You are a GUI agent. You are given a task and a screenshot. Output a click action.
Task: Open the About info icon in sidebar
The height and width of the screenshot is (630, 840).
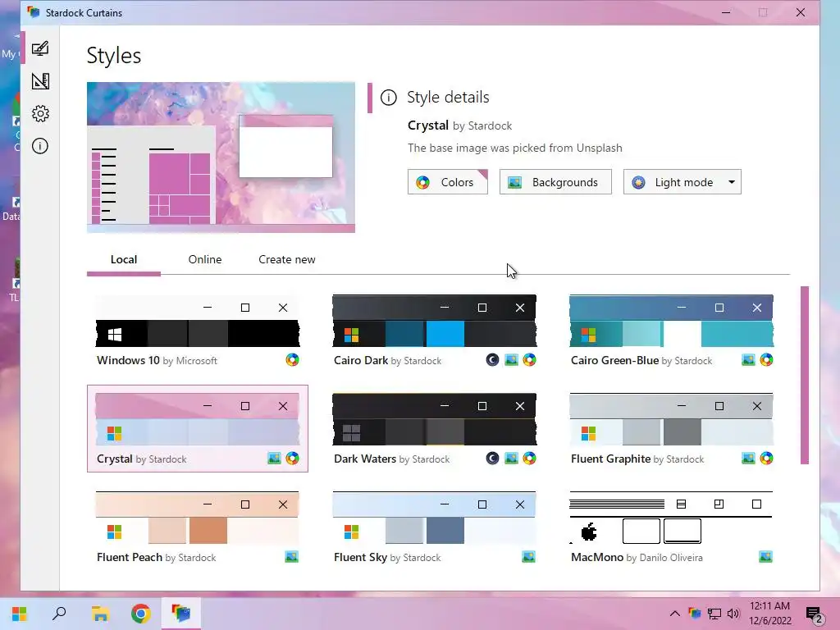40,146
